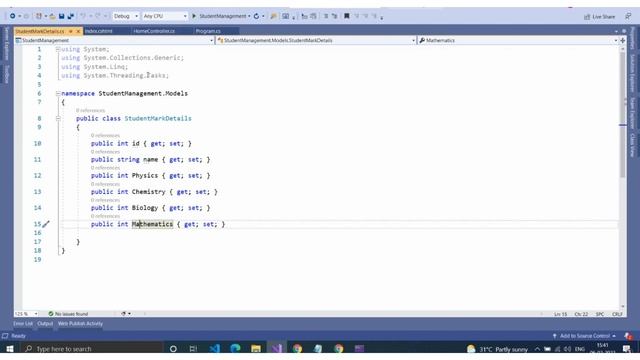Click Add to Source Control
Screen dimensions: 640x360
pyautogui.click(x=584, y=336)
